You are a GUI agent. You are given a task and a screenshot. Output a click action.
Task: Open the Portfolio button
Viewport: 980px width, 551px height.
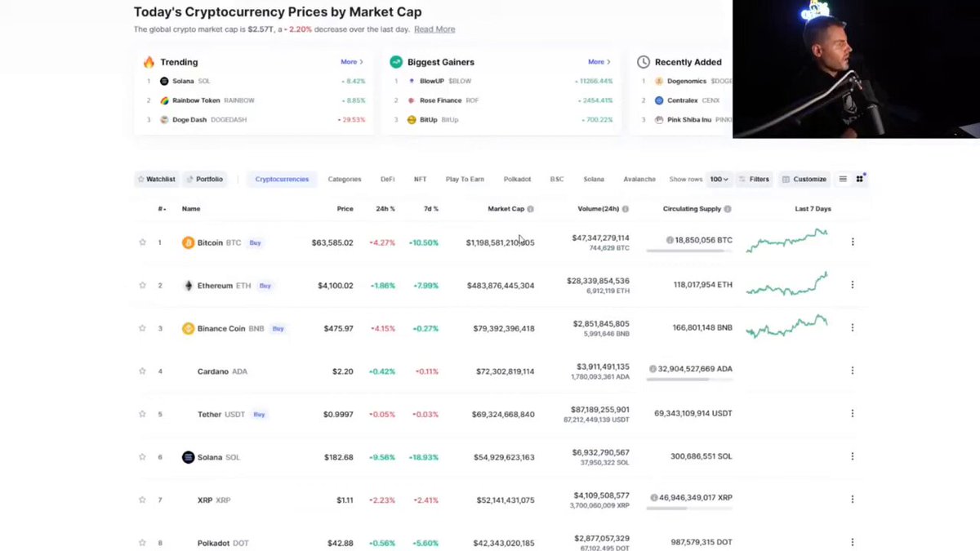click(x=204, y=179)
